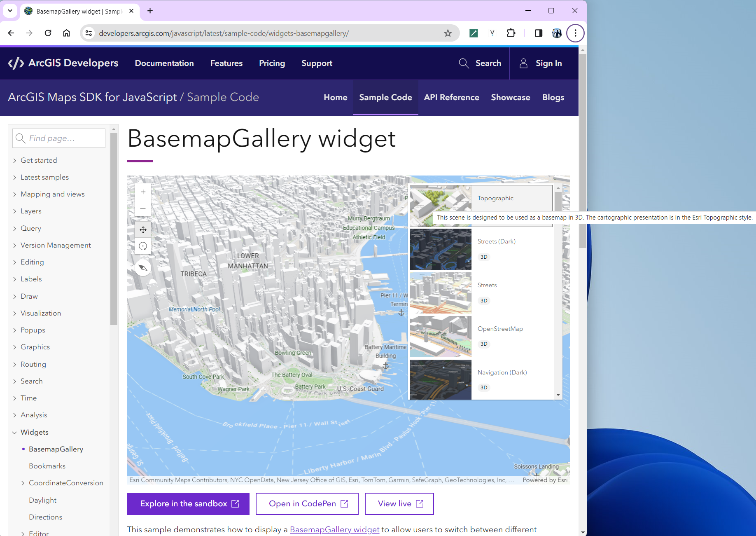
Task: Open the Documentation menu
Action: pos(164,63)
